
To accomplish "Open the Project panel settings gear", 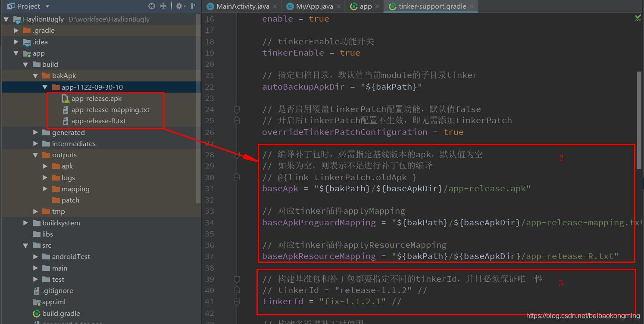I will [179, 6].
